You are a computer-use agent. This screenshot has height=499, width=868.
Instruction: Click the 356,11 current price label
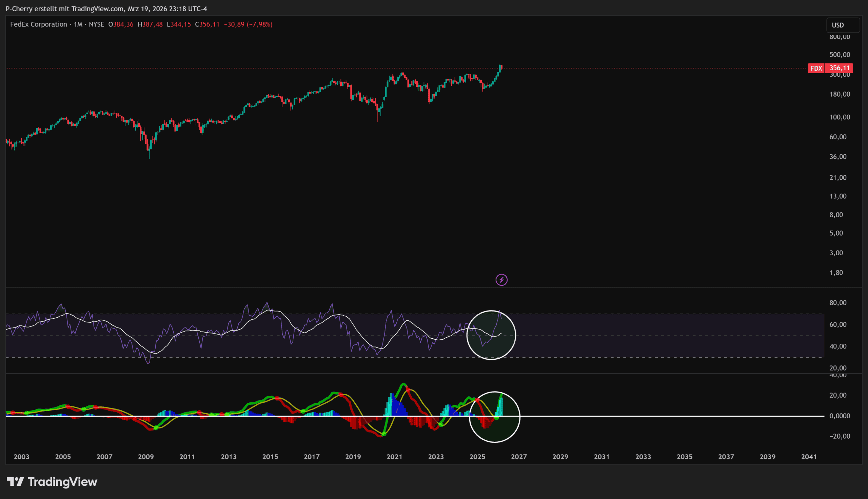(x=839, y=68)
